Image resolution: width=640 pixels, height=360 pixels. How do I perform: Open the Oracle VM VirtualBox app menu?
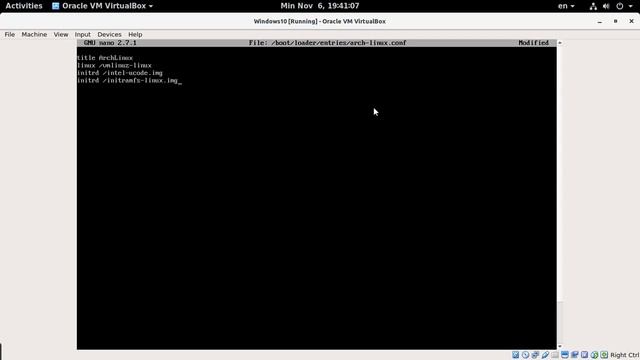(x=102, y=6)
